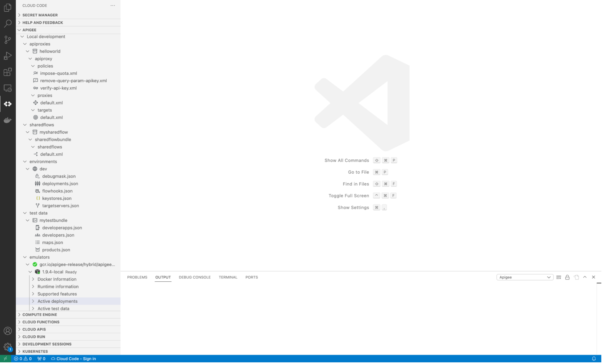Toggle collapse the emulators section

click(x=25, y=257)
